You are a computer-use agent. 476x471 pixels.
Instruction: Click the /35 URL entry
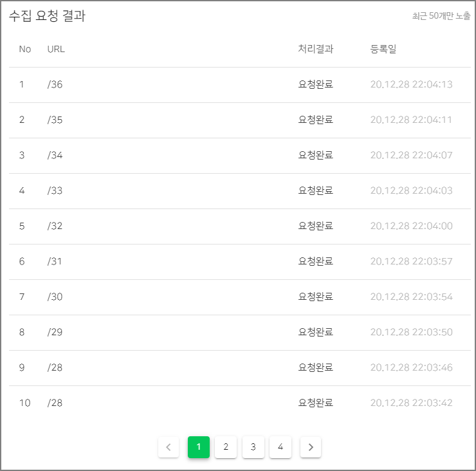coord(55,120)
